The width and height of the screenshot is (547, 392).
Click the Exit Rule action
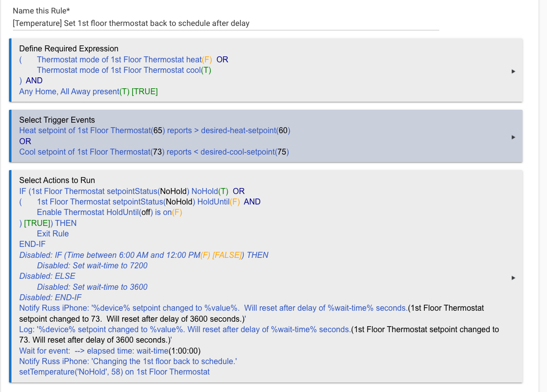coord(53,233)
